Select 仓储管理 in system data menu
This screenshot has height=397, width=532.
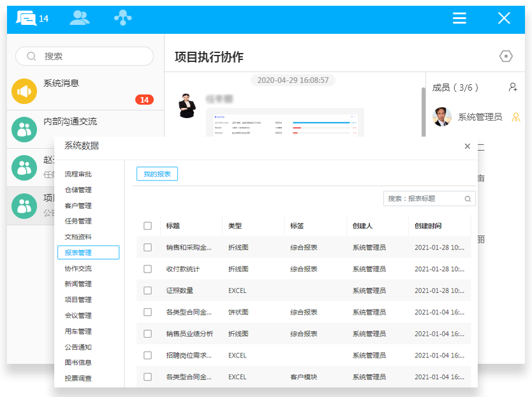tap(78, 190)
